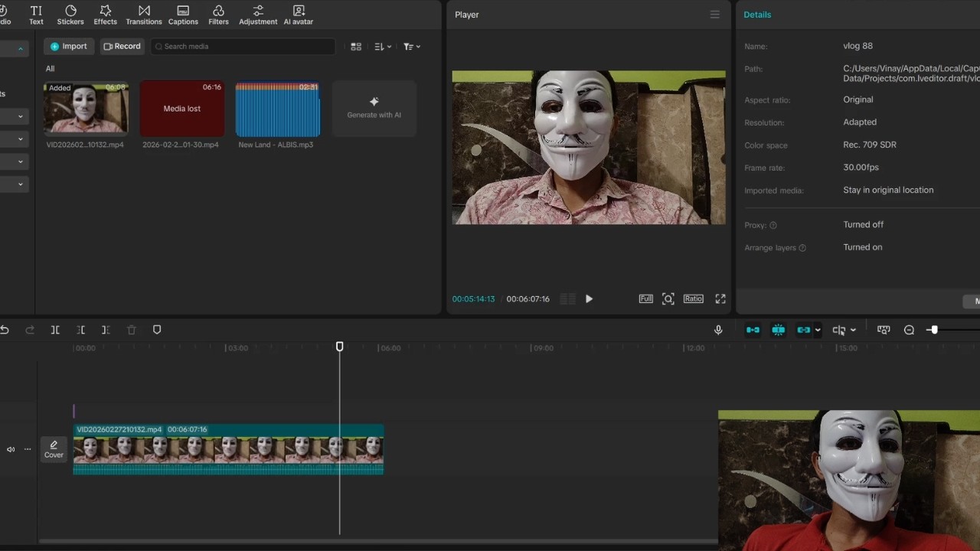Toggle main track magnet

(753, 330)
